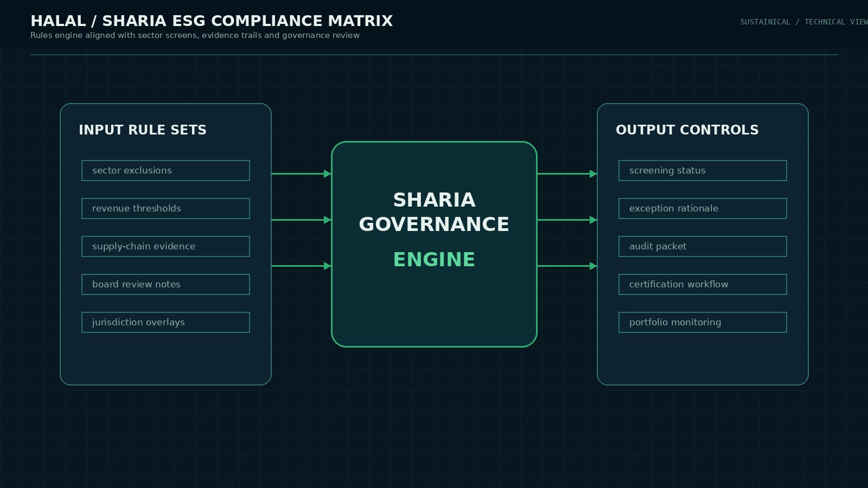Open the revenue thresholds rule set

165,208
